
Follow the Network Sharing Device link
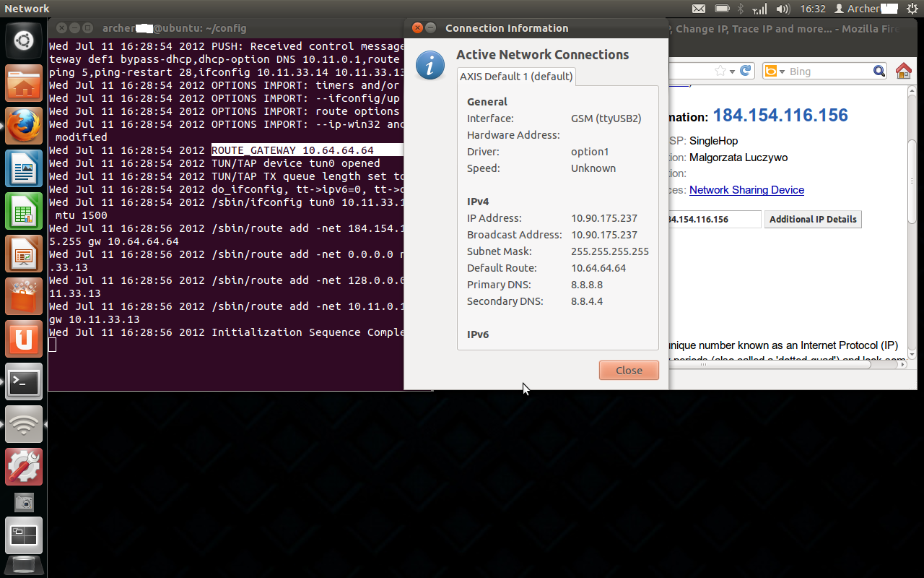[746, 190]
